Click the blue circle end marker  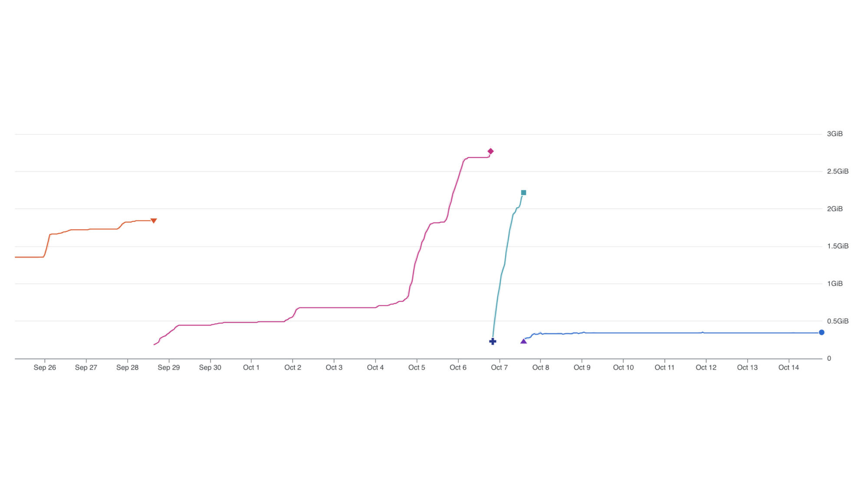tap(822, 332)
